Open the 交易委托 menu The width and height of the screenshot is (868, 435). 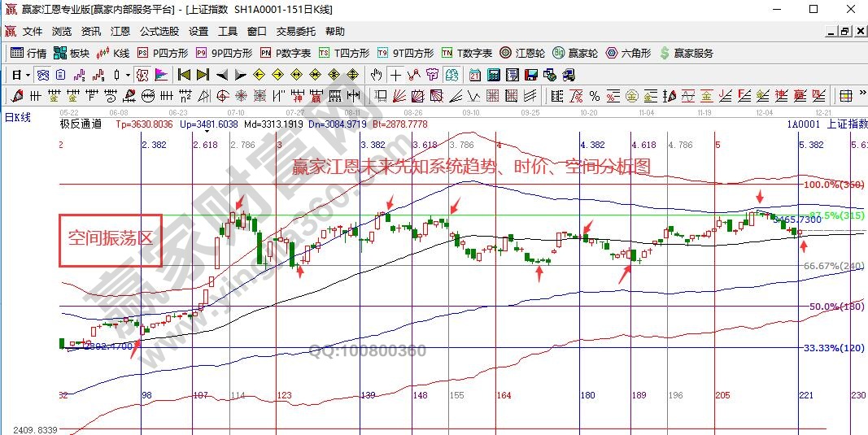pos(296,32)
